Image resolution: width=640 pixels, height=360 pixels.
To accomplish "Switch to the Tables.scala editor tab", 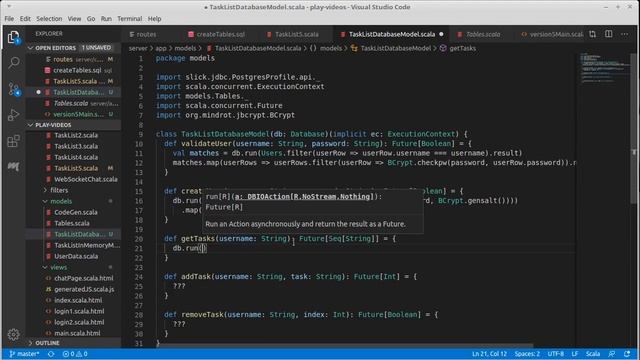I will 484,34.
